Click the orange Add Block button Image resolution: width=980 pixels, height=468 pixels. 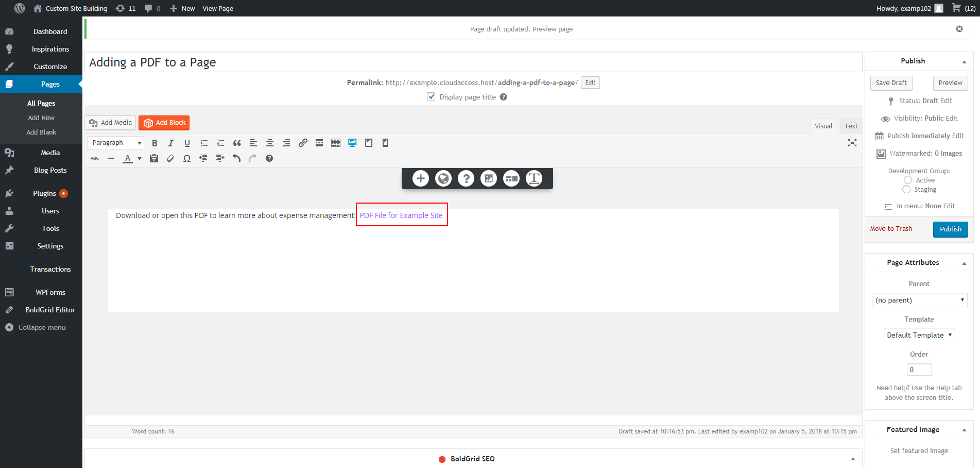(x=164, y=123)
